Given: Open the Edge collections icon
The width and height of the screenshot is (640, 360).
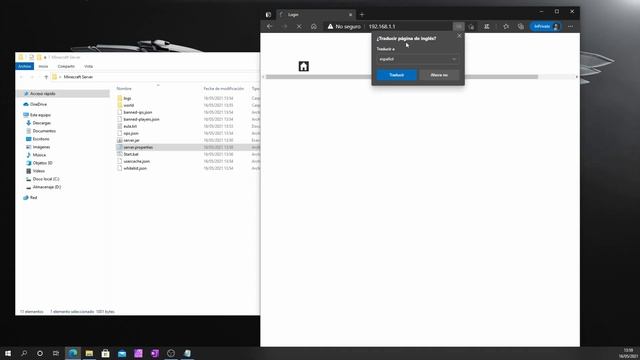Looking at the screenshot, I should [521, 27].
